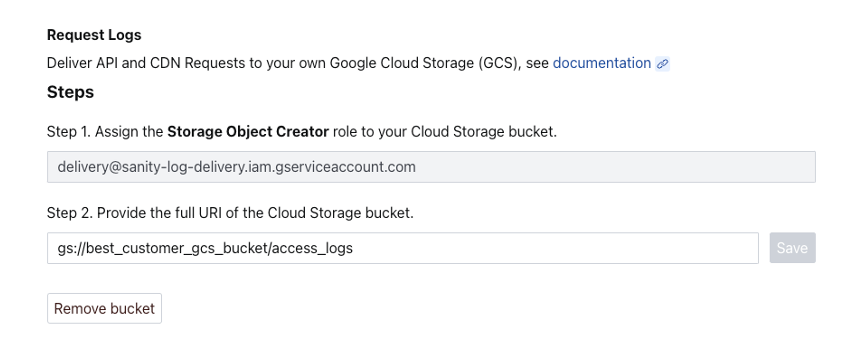Click the "Step 2." label text
This screenshot has height=346, width=868.
point(70,213)
